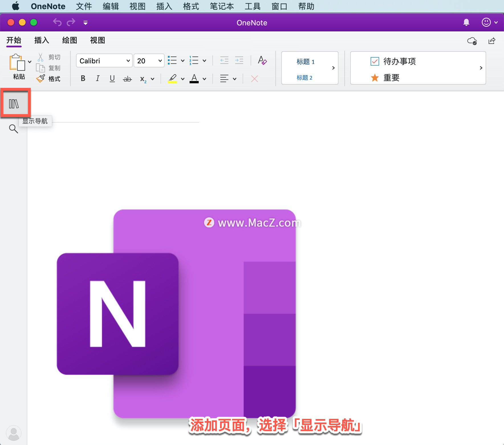Open the Apple menu
This screenshot has width=504, height=445.
pos(16,6)
